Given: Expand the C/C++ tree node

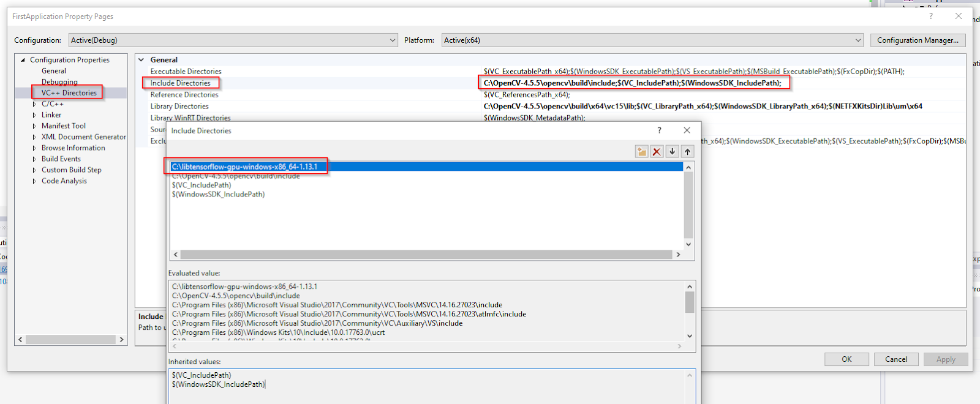Looking at the screenshot, I should 34,104.
